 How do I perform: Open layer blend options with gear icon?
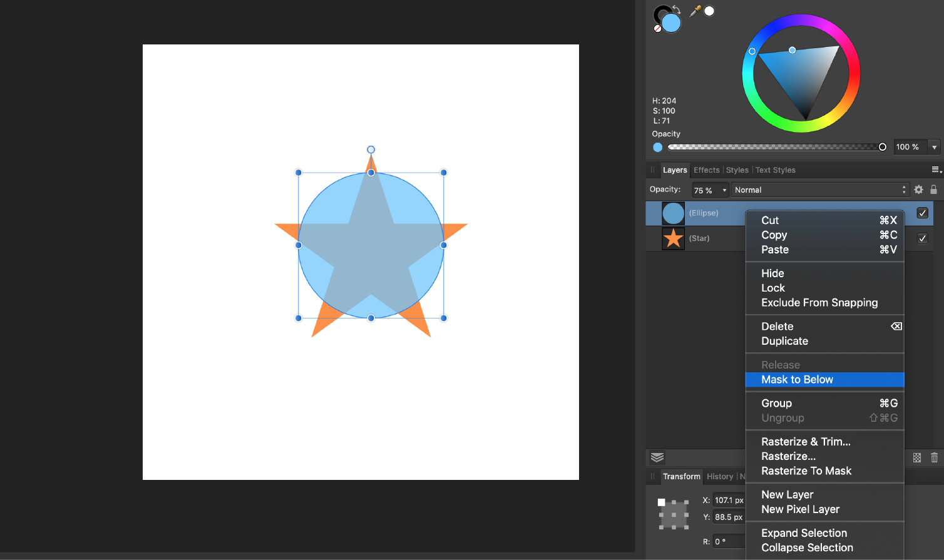point(918,189)
